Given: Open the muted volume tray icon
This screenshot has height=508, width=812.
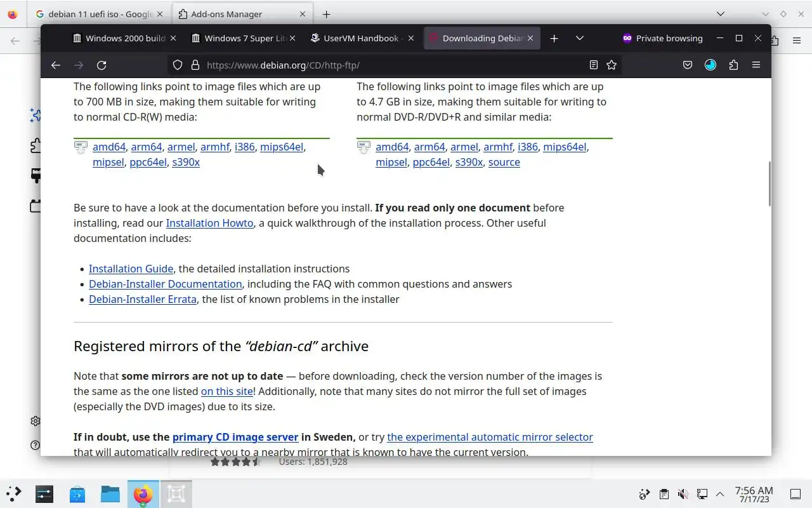Looking at the screenshot, I should coord(683,494).
